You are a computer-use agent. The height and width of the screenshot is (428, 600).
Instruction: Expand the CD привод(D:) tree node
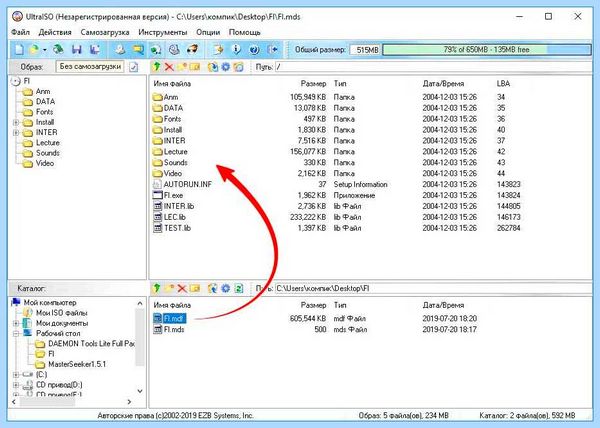pos(16,385)
